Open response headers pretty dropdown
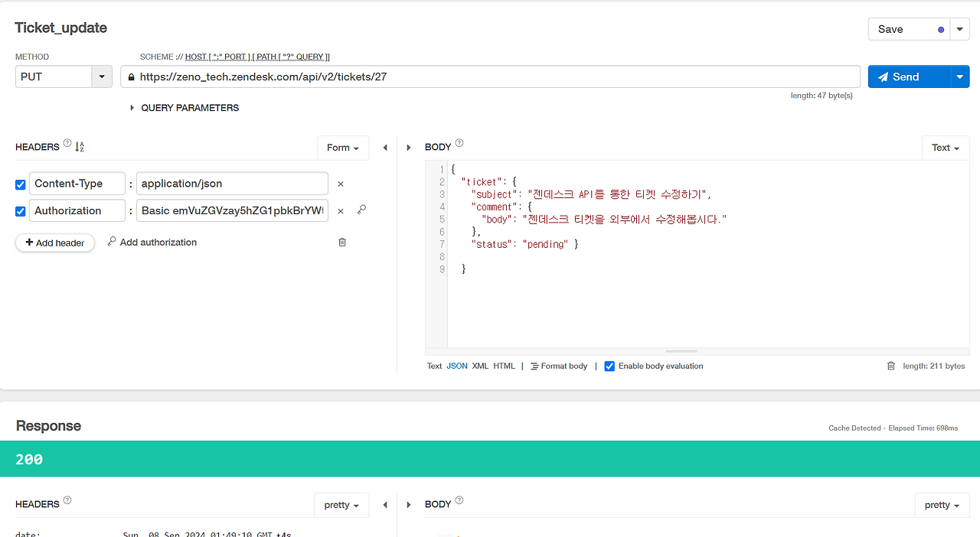 (x=341, y=505)
